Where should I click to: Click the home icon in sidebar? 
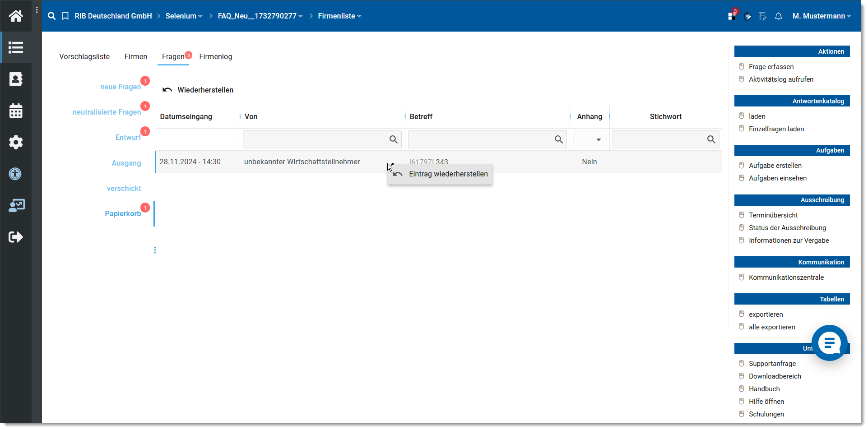[16, 16]
